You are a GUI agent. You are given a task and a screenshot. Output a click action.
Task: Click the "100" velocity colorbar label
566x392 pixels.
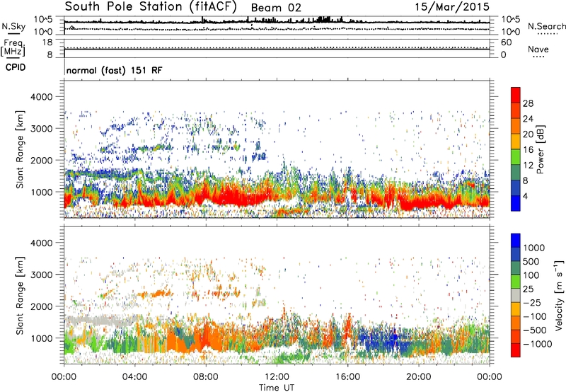(531, 275)
